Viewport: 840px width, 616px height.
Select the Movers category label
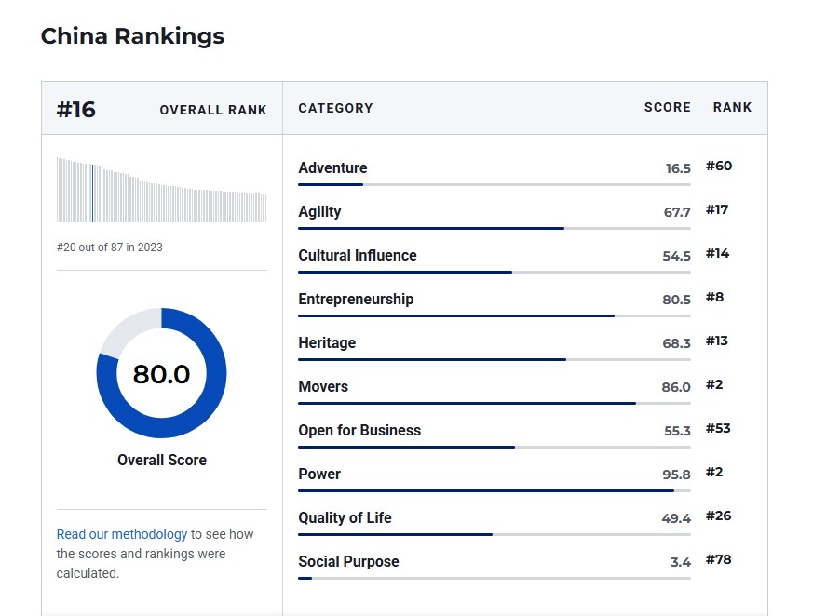(x=323, y=387)
